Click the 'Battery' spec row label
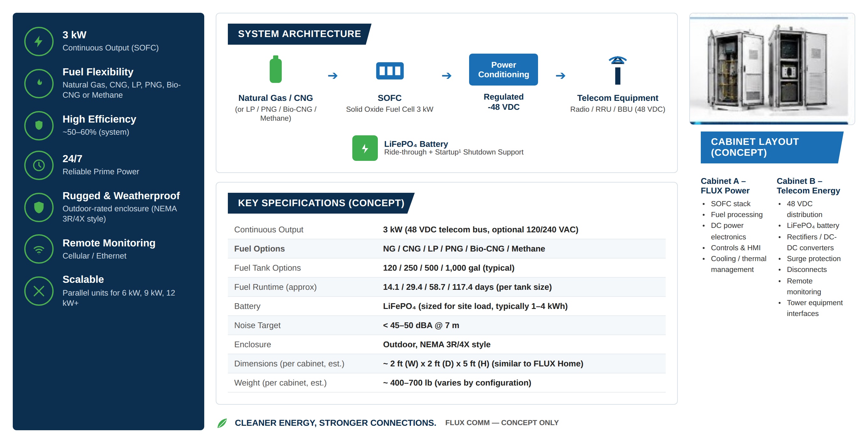The width and height of the screenshot is (868, 443). [247, 306]
